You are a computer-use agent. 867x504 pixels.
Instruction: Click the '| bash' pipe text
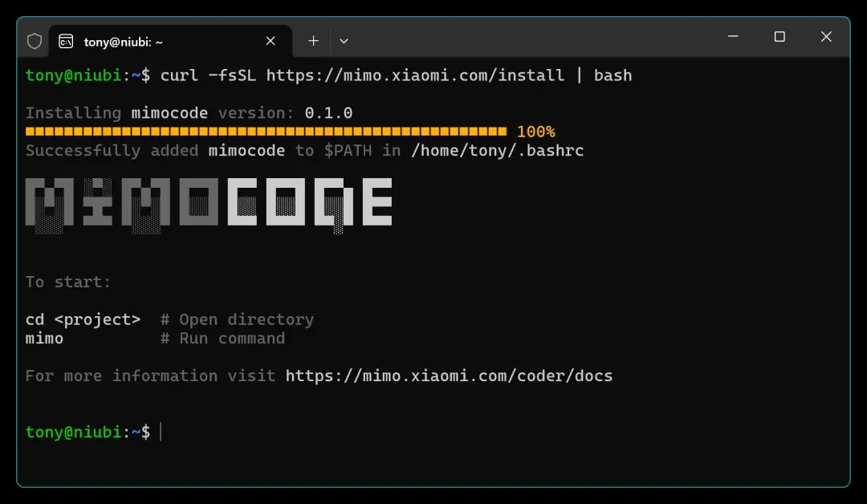coord(604,75)
